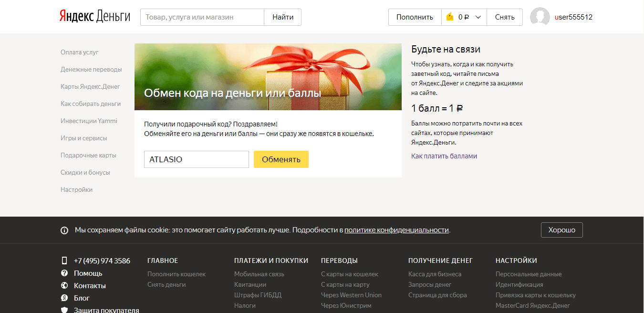Go to Настройки in sidebar
This screenshot has width=644, height=313.
(76, 190)
